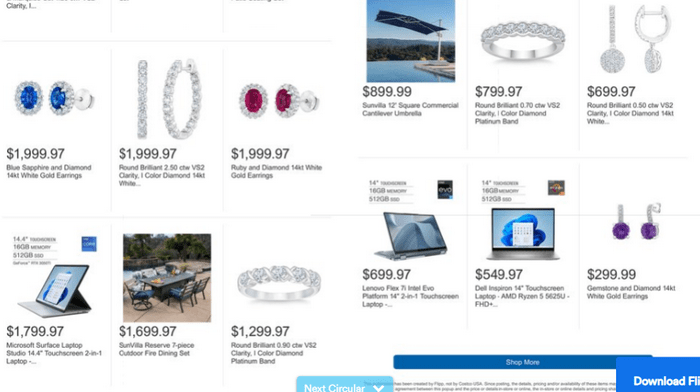700x392 pixels.
Task: Click the Shop More button
Action: (522, 362)
